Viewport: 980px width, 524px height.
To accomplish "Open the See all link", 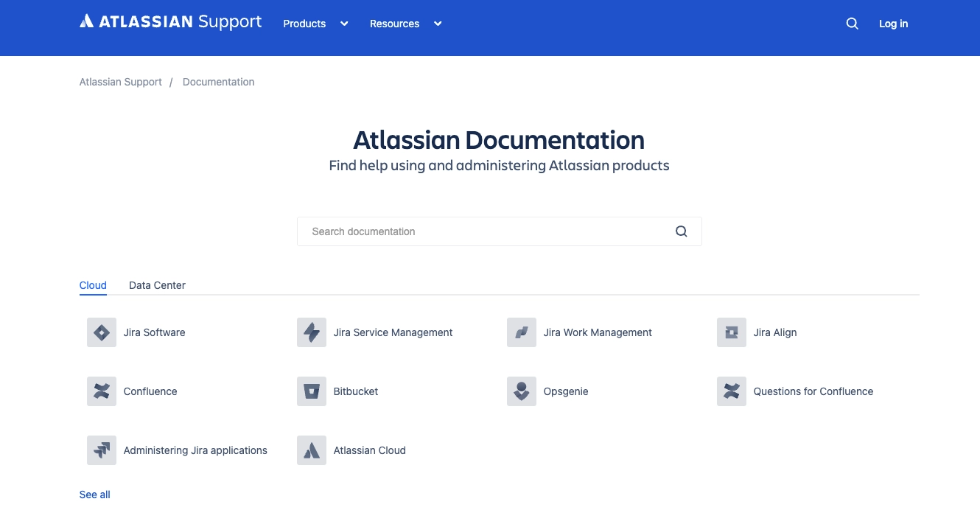I will tap(95, 495).
